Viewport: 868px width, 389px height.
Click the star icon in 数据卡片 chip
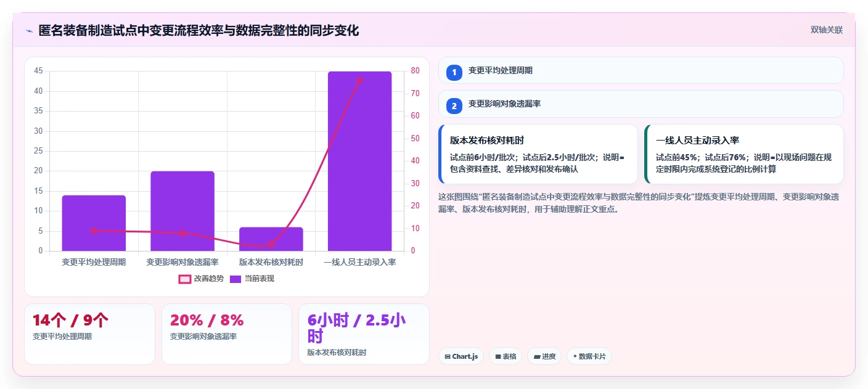pyautogui.click(x=575, y=356)
